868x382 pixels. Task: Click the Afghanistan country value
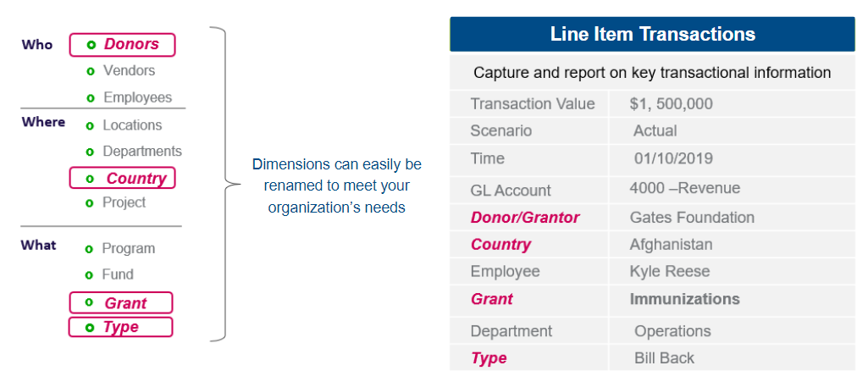[671, 244]
